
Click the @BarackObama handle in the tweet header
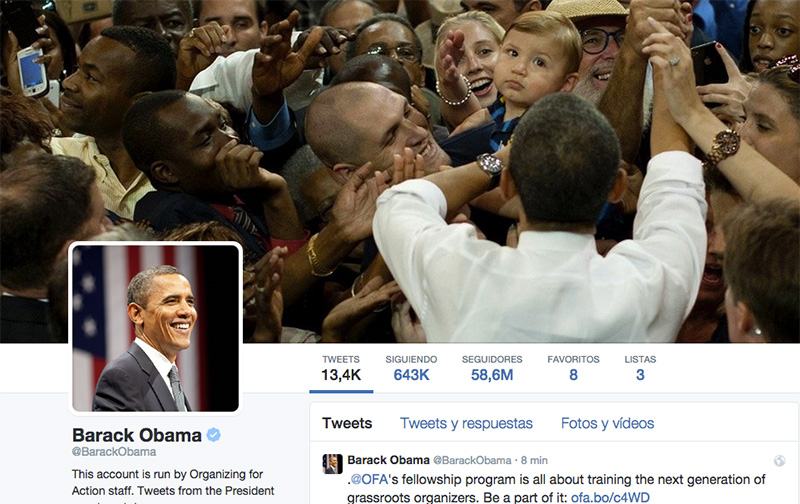click(472, 461)
